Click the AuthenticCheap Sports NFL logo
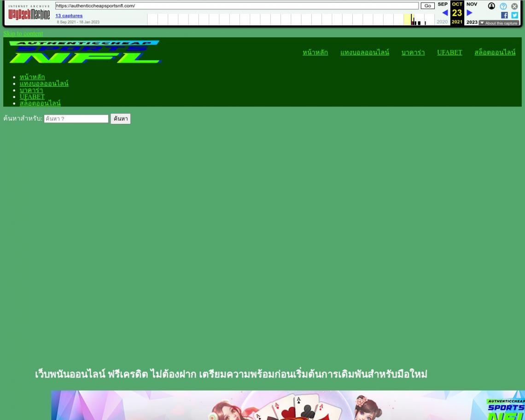This screenshot has height=420, width=525. pyautogui.click(x=85, y=52)
